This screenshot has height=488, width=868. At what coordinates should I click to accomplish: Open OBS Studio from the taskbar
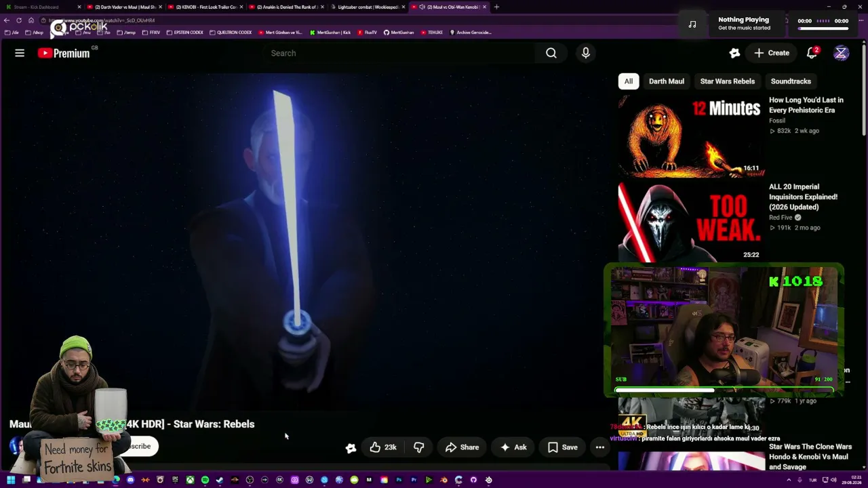click(x=250, y=480)
